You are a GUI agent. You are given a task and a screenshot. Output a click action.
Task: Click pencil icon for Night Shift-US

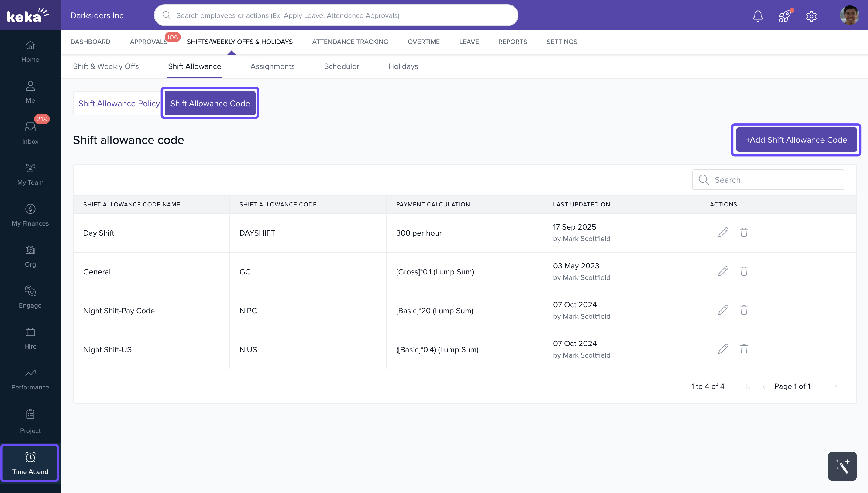point(723,349)
